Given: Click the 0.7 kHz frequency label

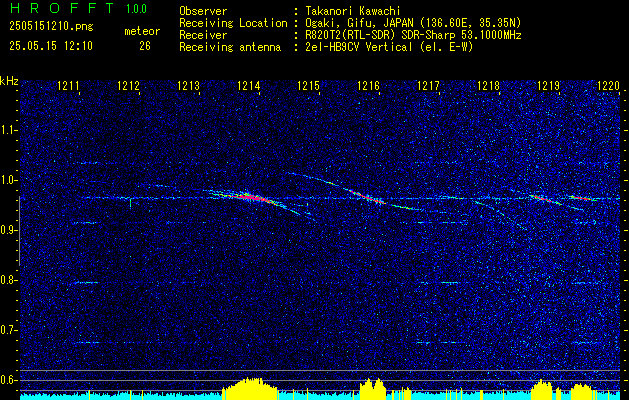Looking at the screenshot, I should click(x=9, y=330).
